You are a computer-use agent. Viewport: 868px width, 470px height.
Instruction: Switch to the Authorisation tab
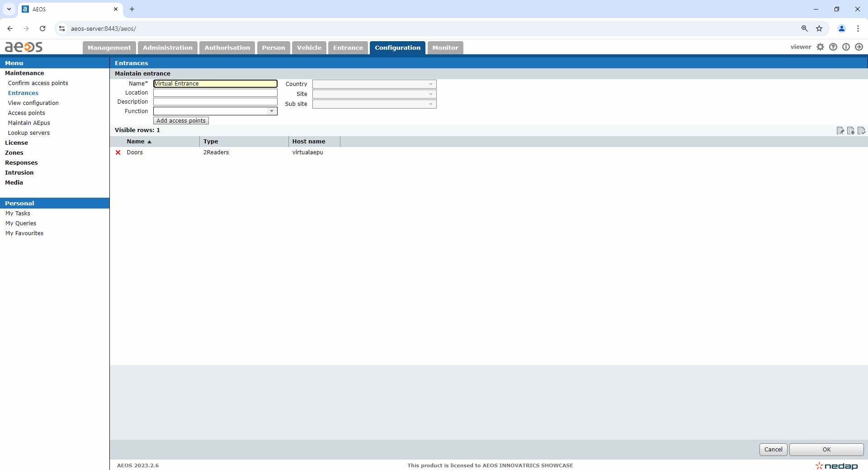[227, 47]
